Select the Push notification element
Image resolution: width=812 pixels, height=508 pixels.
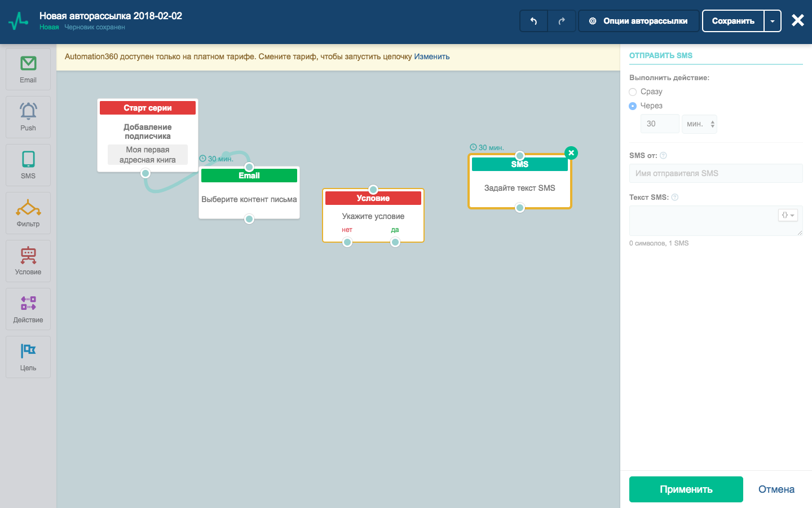pyautogui.click(x=28, y=117)
